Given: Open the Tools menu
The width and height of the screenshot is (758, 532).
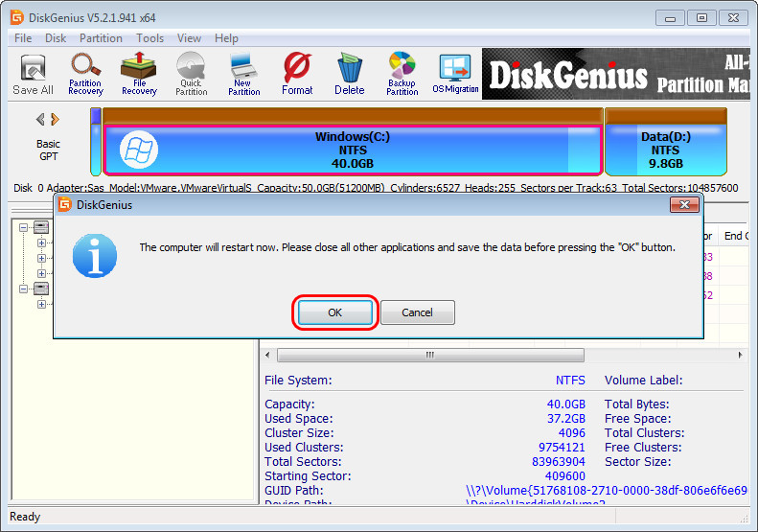Looking at the screenshot, I should coord(149,38).
